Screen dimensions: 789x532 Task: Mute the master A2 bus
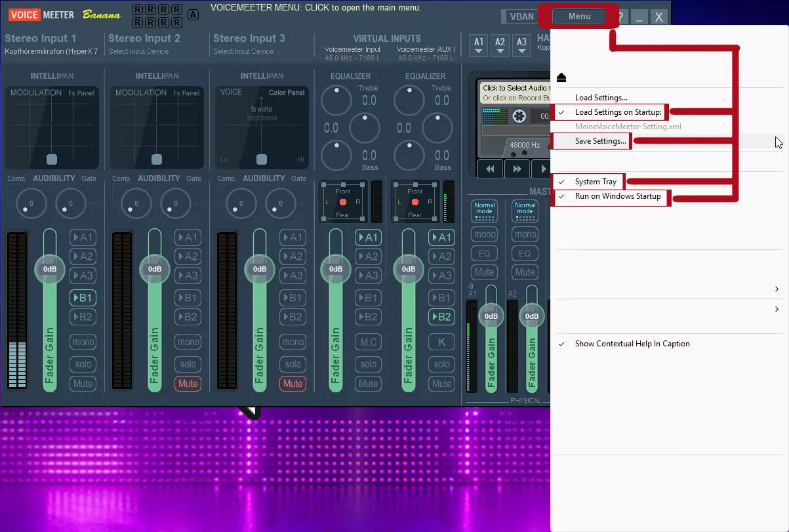click(x=525, y=272)
